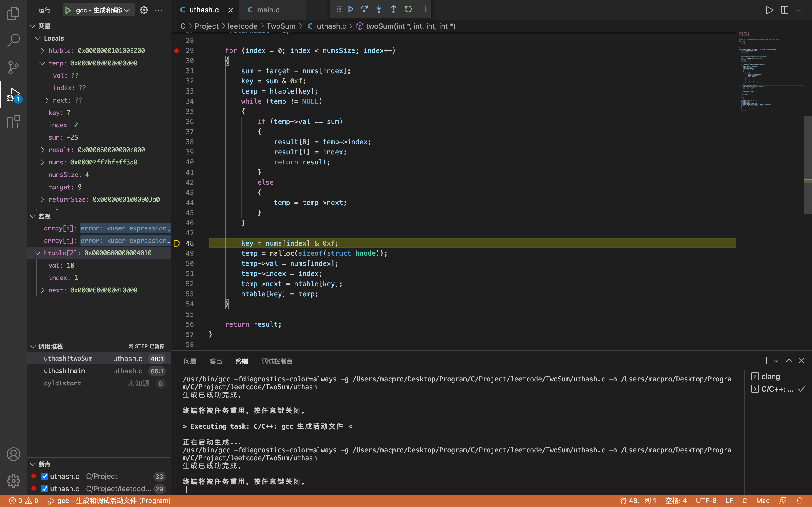This screenshot has height=507, width=812.
Task: Click the Step Over debug icon
Action: pyautogui.click(x=364, y=9)
